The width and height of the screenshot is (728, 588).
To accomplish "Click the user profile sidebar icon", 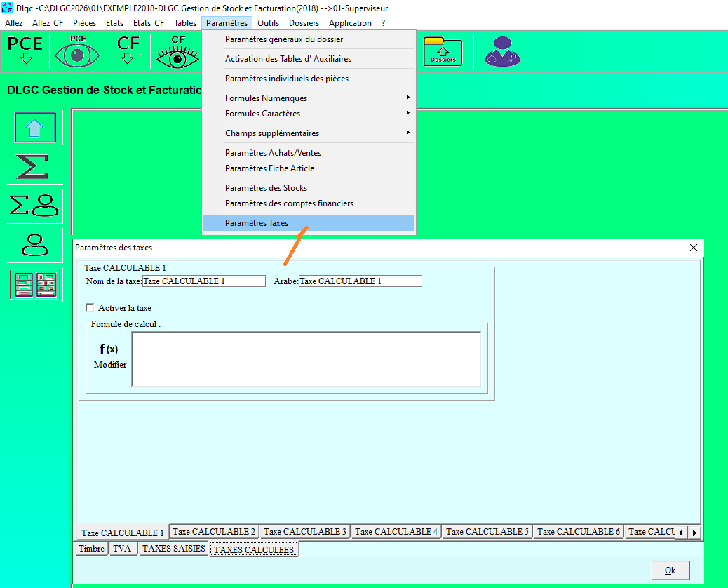I will (35, 245).
